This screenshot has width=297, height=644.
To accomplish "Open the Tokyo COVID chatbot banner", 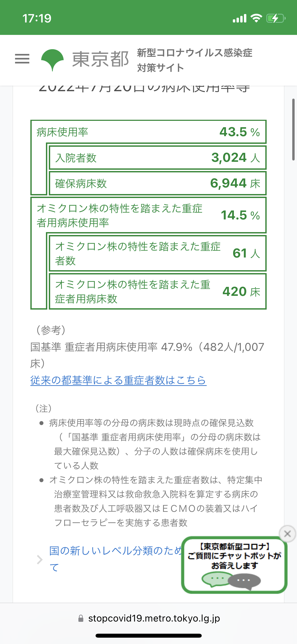I will point(234,565).
